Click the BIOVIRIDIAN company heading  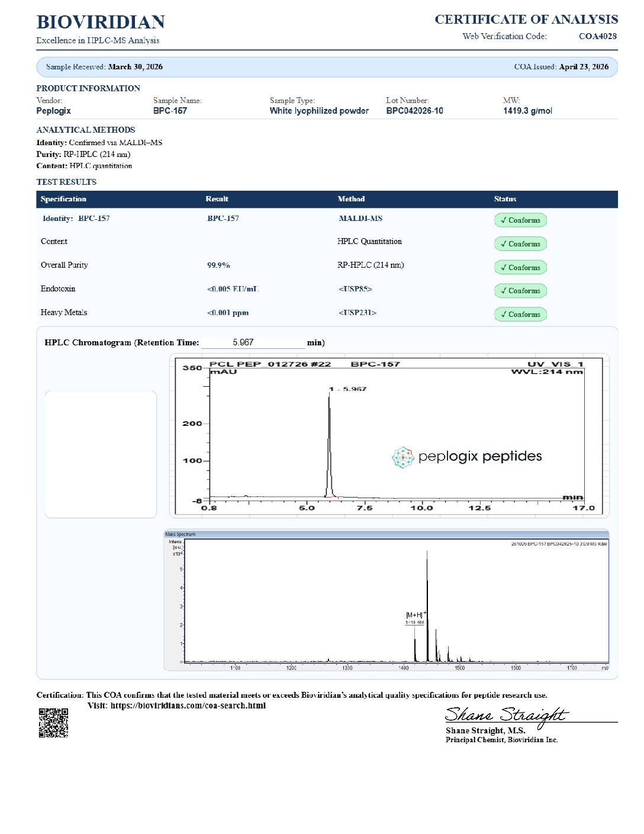coord(101,22)
